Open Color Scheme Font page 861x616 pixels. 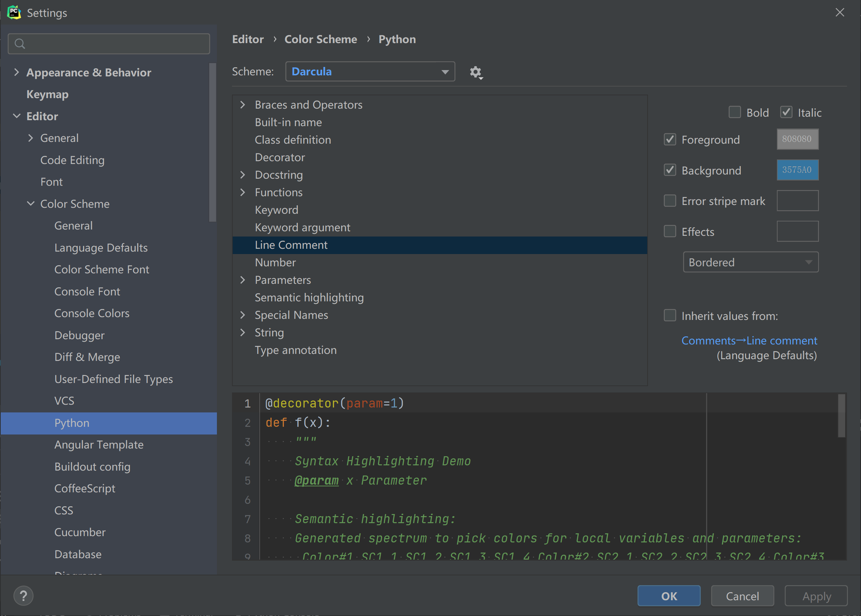tap(102, 269)
